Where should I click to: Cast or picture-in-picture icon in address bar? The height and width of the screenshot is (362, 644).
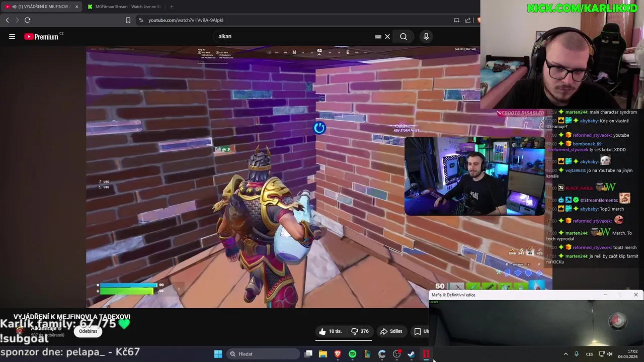point(456,20)
